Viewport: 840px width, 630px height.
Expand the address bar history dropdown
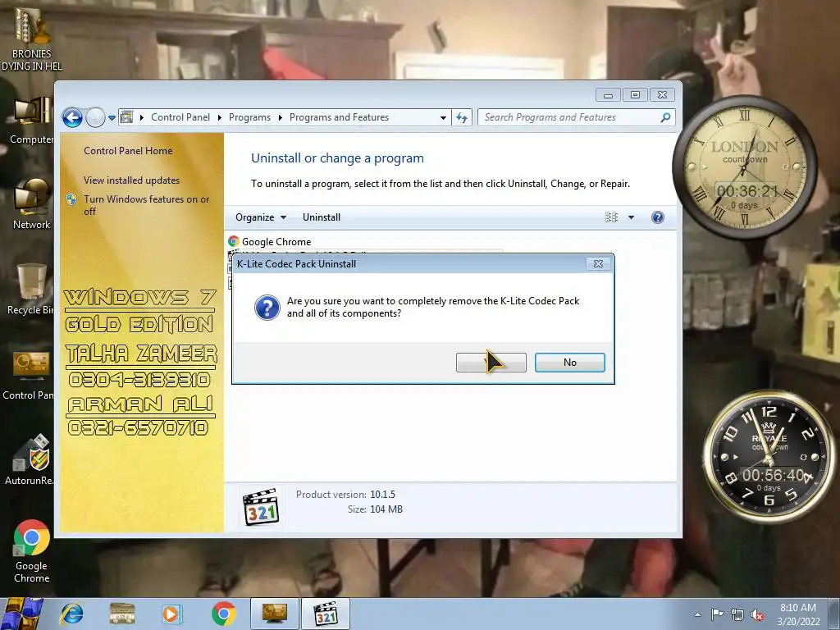pyautogui.click(x=443, y=118)
